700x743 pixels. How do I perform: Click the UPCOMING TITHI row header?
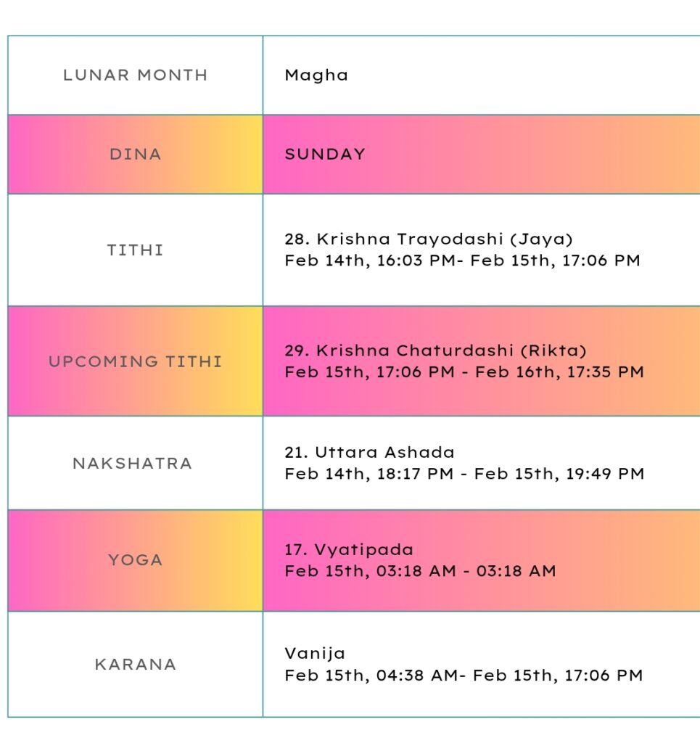[x=135, y=361]
